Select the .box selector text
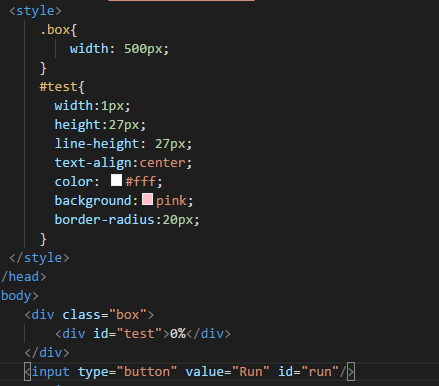This screenshot has width=439, height=386. point(55,30)
